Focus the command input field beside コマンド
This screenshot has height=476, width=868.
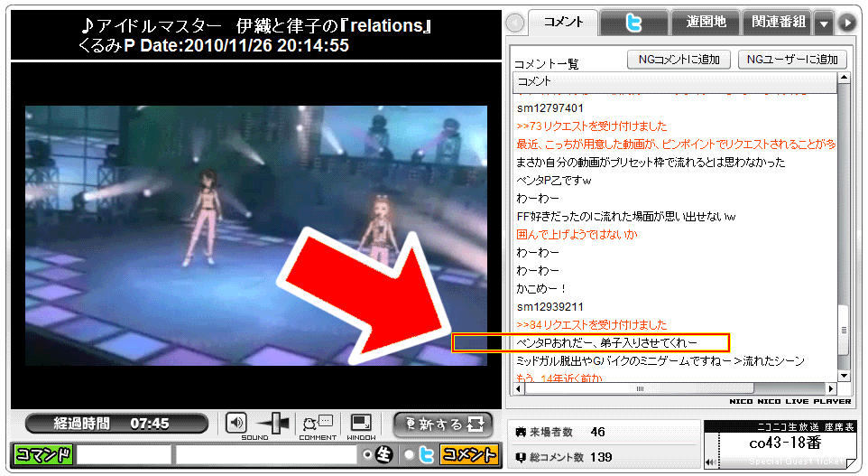tap(124, 455)
